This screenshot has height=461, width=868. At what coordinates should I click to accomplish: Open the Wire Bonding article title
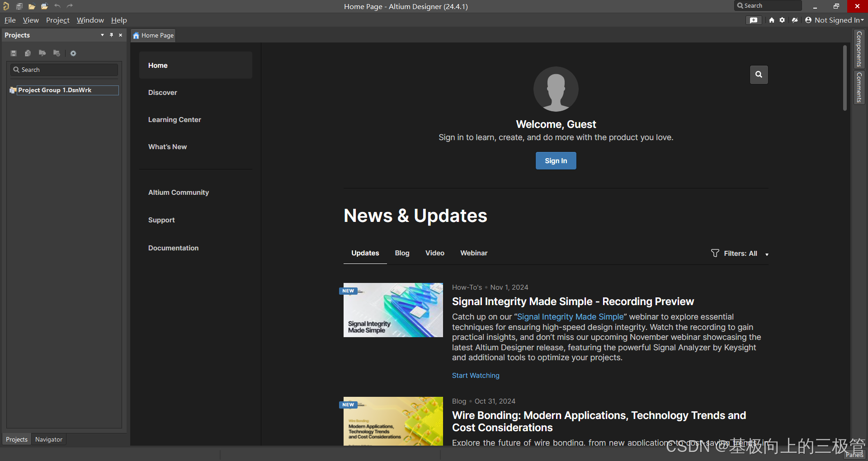tap(599, 421)
